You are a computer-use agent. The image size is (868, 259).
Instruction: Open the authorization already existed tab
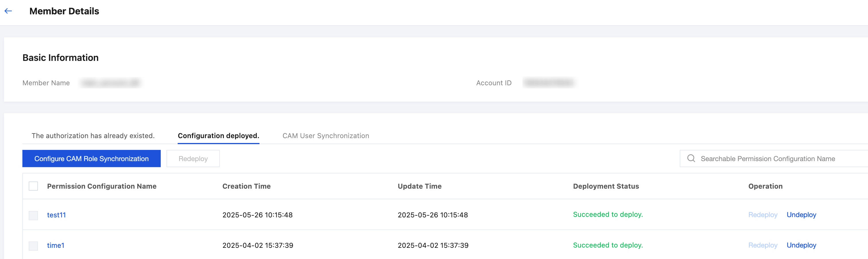93,136
